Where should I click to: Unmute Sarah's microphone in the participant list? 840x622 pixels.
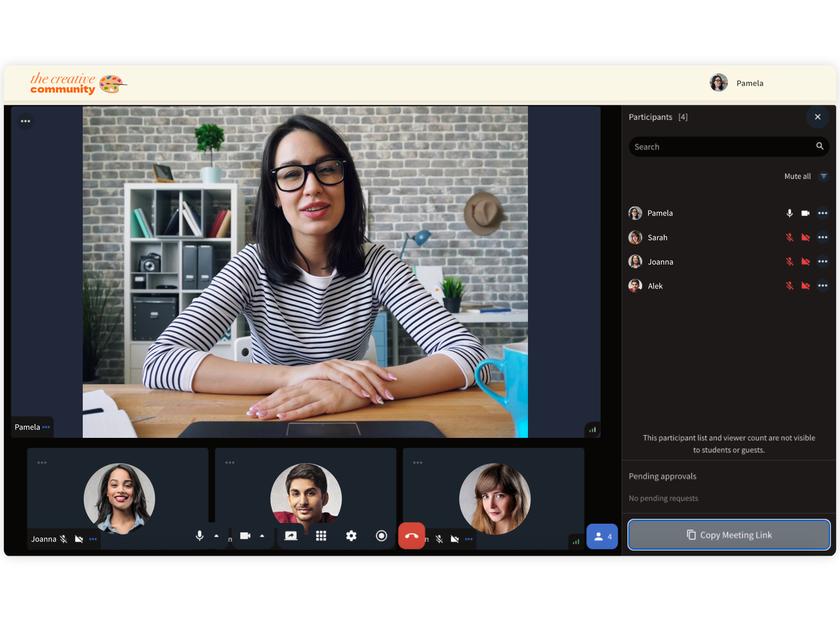[x=790, y=237]
